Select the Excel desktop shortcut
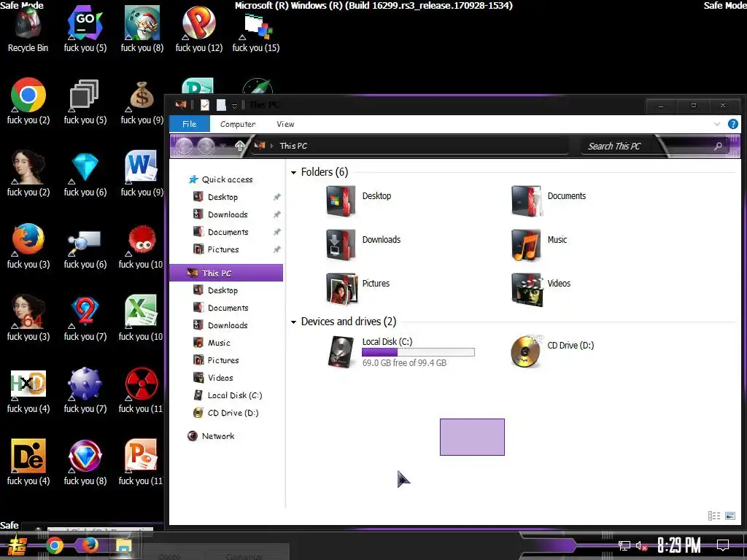 click(142, 318)
